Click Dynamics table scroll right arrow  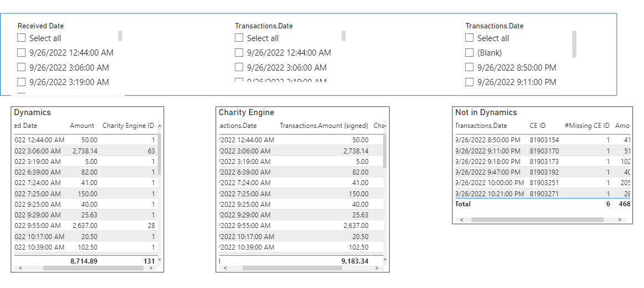151,268
